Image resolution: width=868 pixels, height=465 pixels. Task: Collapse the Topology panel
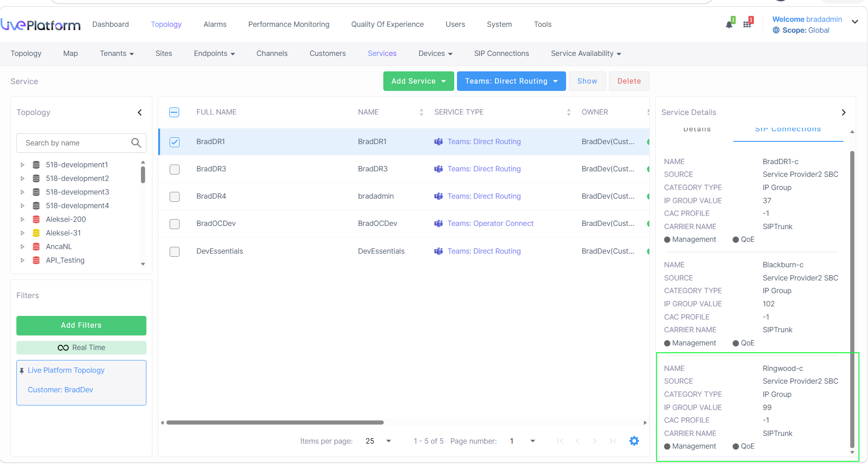(x=140, y=112)
